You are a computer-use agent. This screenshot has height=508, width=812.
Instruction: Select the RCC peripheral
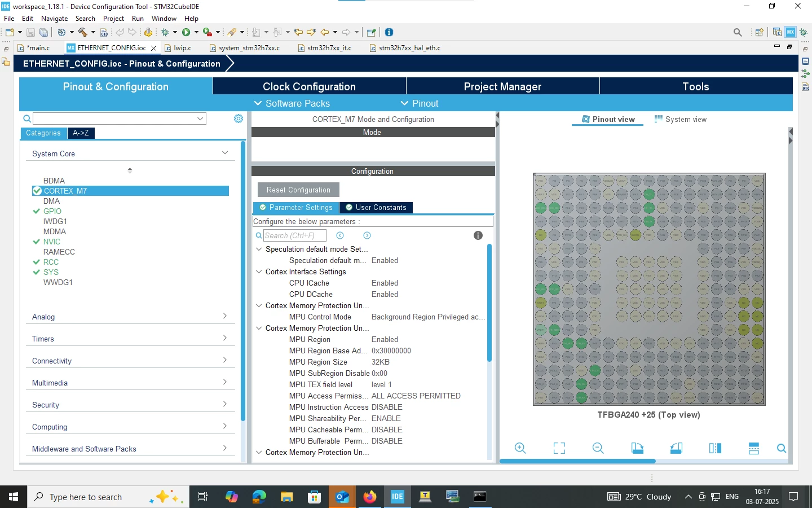click(51, 262)
